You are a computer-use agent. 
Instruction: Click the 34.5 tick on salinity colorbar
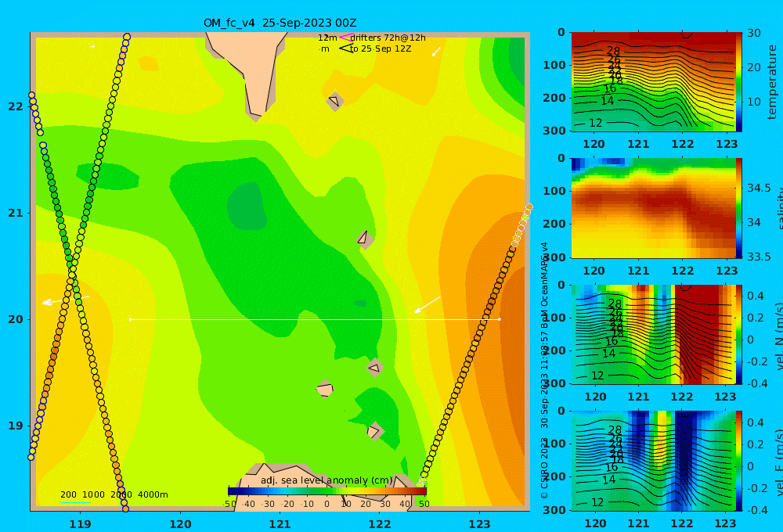tap(759, 188)
